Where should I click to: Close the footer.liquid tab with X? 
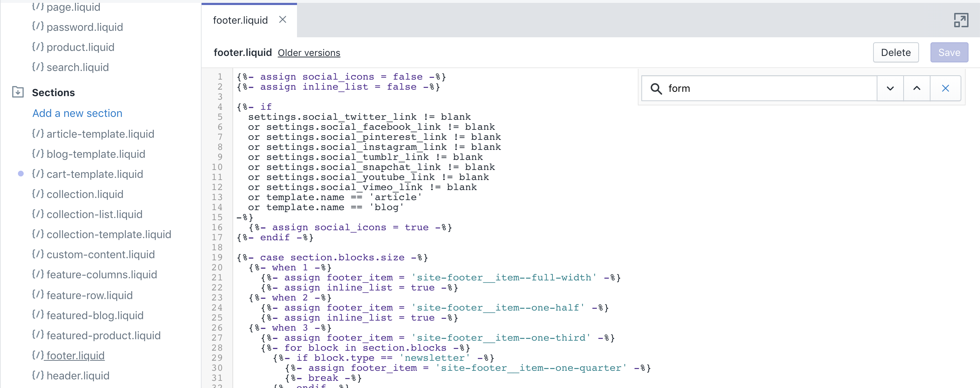click(282, 20)
